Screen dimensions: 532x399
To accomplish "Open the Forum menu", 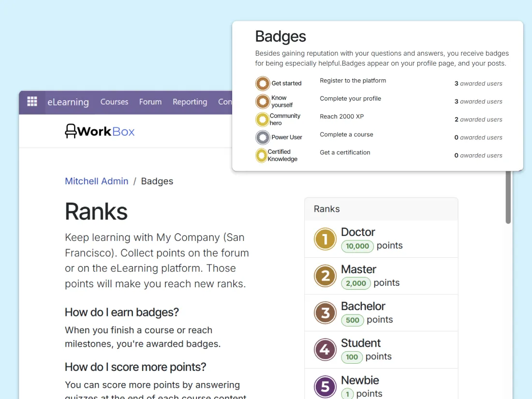I will pyautogui.click(x=150, y=102).
